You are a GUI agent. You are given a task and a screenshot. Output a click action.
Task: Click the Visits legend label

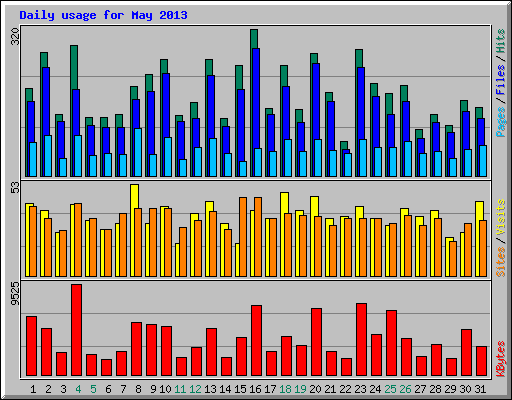(x=501, y=218)
